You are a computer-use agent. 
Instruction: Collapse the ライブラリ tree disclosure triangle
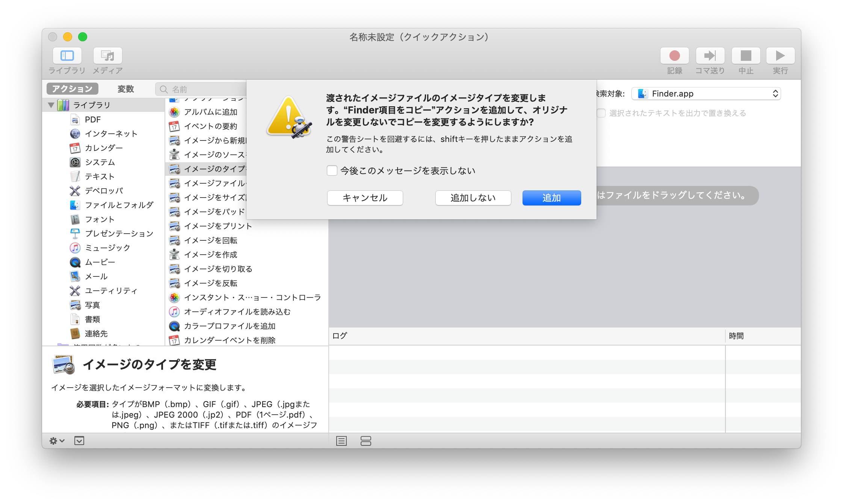click(x=51, y=105)
